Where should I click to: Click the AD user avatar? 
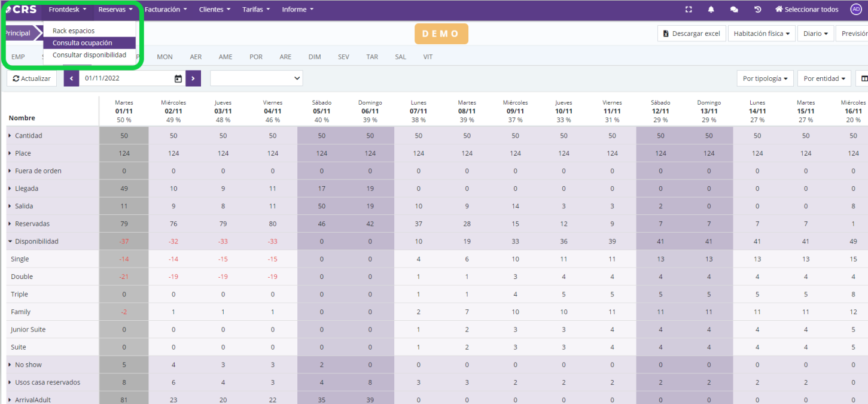coord(855,10)
